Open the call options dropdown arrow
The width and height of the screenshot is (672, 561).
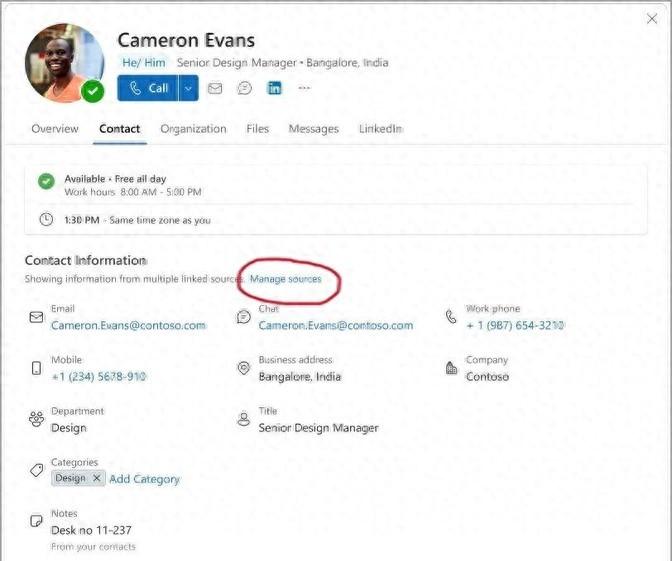tap(189, 88)
